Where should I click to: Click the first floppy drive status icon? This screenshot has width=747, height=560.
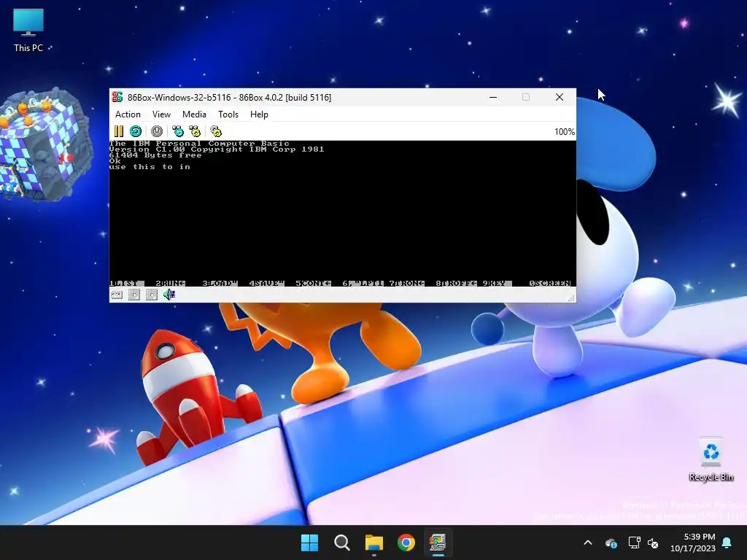[x=134, y=295]
